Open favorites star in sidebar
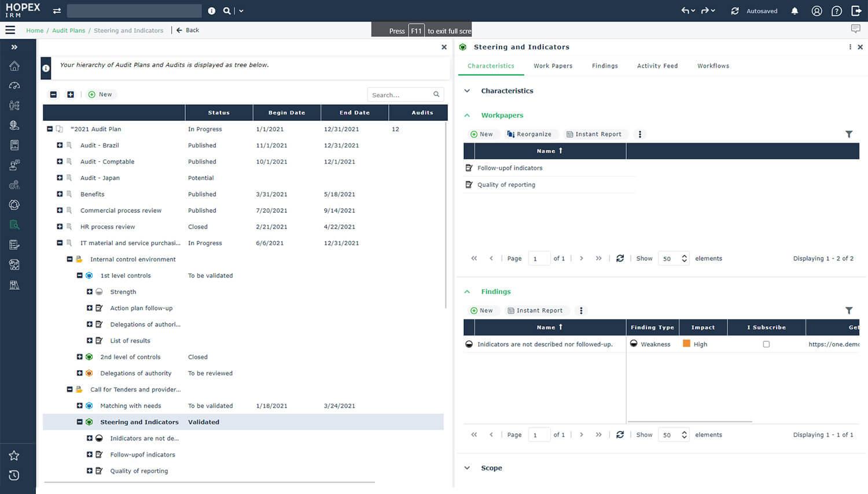This screenshot has width=868, height=494. pyautogui.click(x=14, y=456)
